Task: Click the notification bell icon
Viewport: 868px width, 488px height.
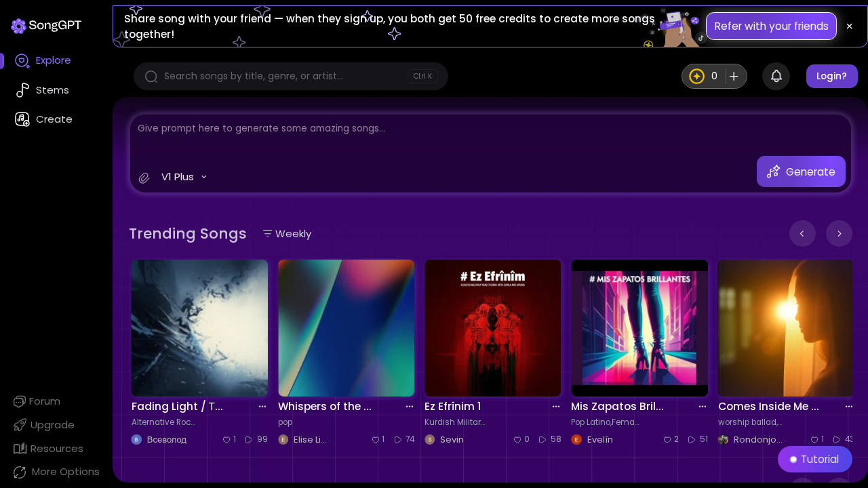Action: click(776, 76)
